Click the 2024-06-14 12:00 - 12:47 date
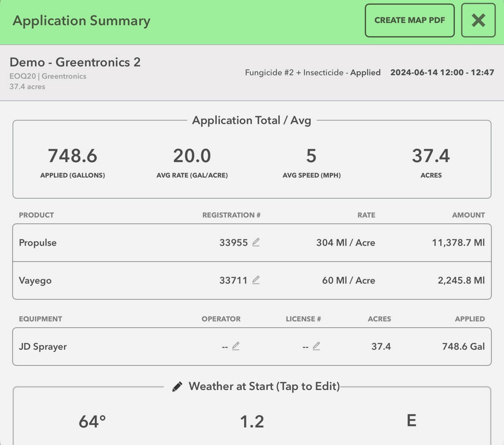 (x=442, y=72)
